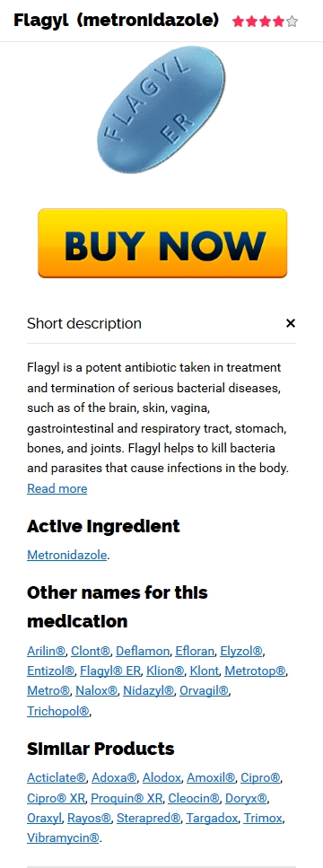Click the Flagyl ER pill image
Screen dimensions: 323x868
tap(161, 110)
